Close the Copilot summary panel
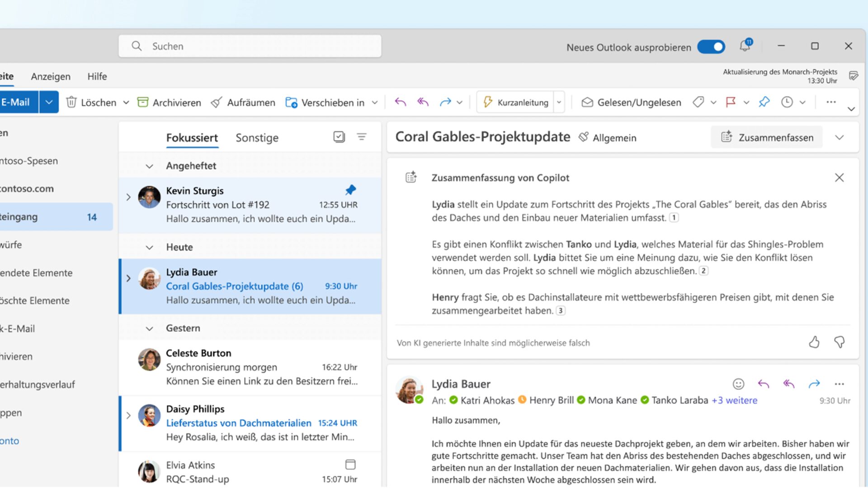The image size is (868, 488). click(x=840, y=178)
